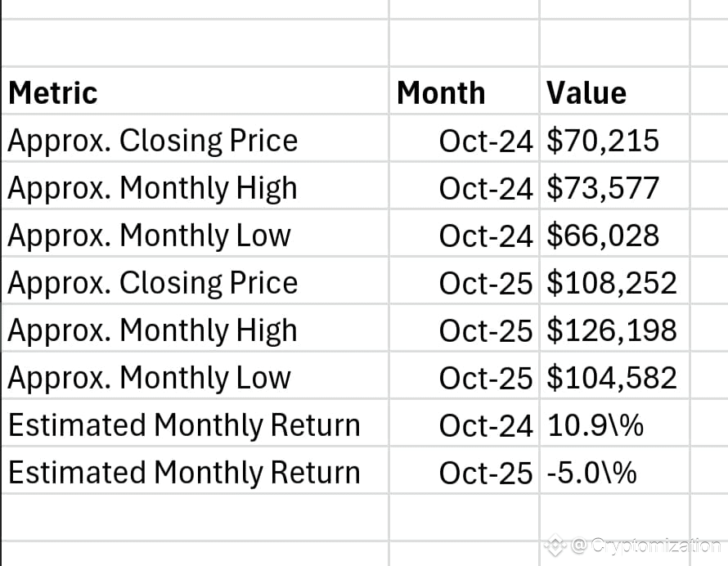The image size is (728, 566).
Task: Select the $73,577 monthly high cell
Action: point(615,186)
